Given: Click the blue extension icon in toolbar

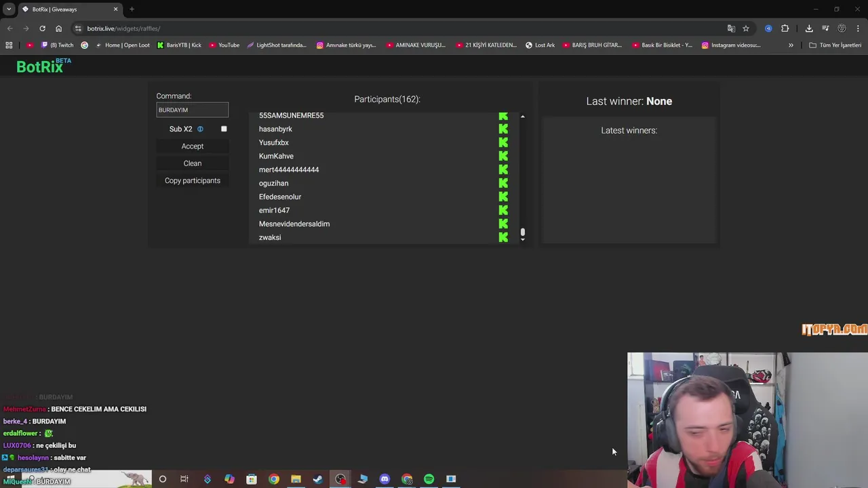Looking at the screenshot, I should pos(768,28).
